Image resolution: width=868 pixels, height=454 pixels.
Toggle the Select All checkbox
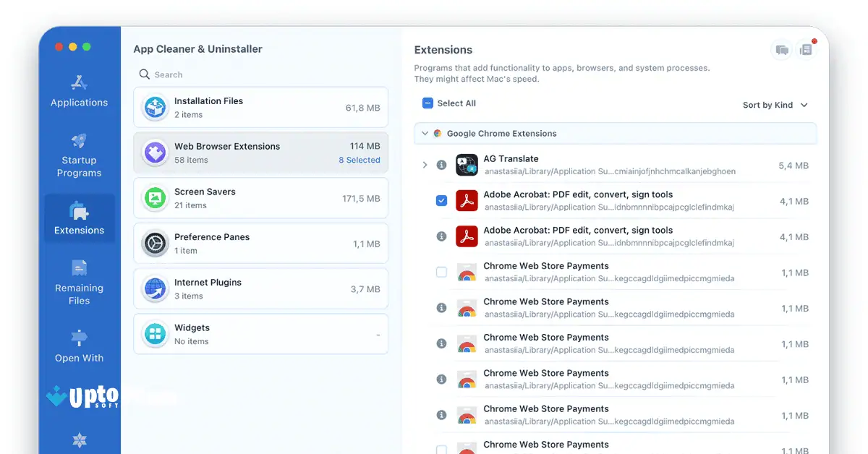(x=427, y=103)
